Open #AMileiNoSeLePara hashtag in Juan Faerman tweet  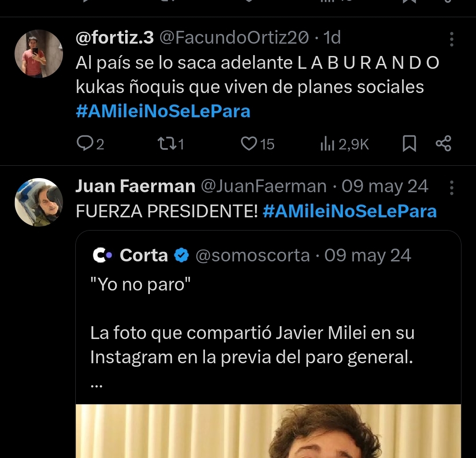[350, 211]
